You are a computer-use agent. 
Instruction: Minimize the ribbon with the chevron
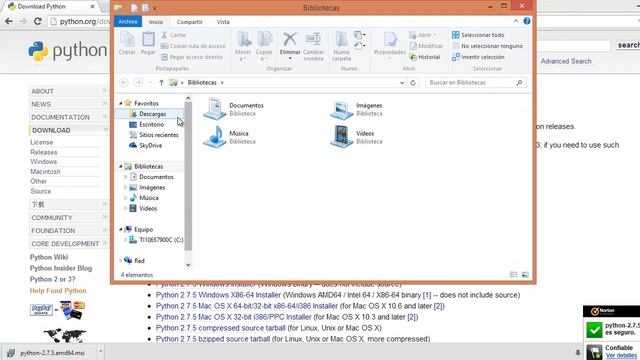[516, 21]
